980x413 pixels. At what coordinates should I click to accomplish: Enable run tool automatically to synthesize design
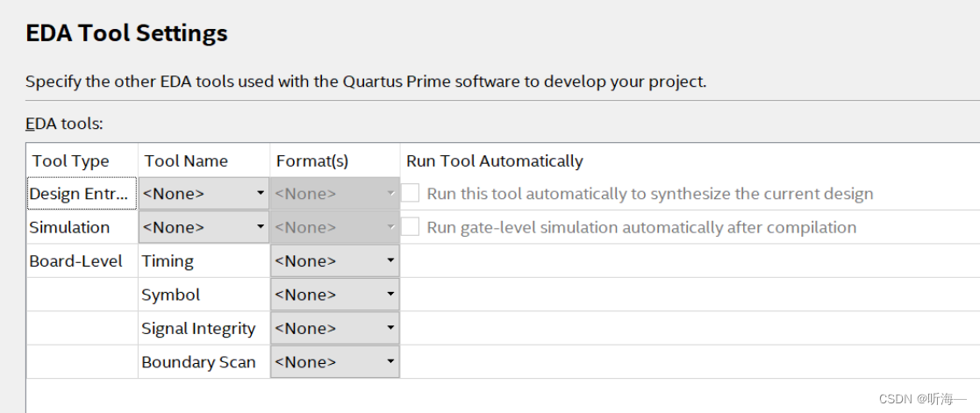[411, 194]
